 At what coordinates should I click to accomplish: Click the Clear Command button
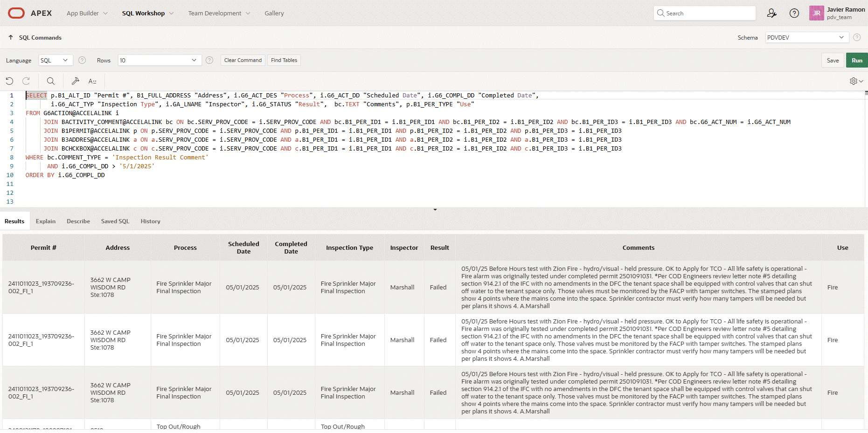243,60
